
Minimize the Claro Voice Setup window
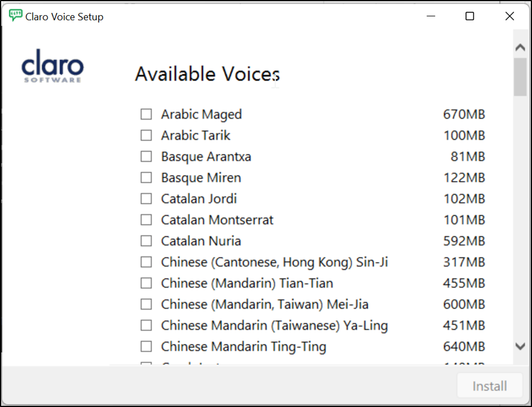coord(429,16)
